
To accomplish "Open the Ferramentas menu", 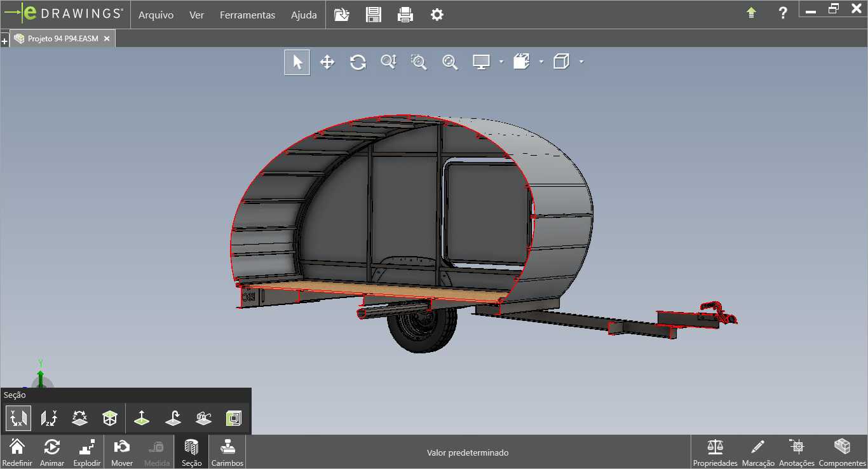I will pyautogui.click(x=248, y=15).
